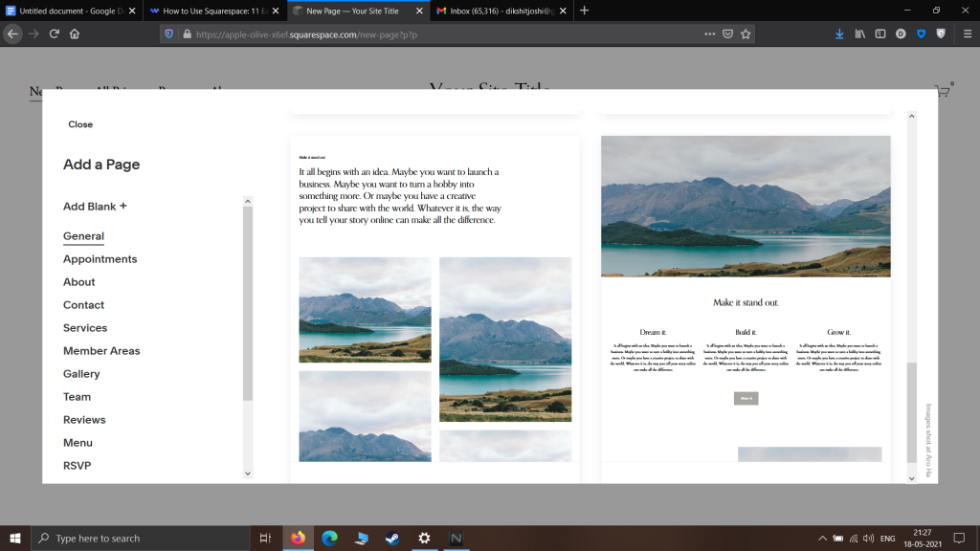Bookmark this page with the star
This screenshot has height=551, width=980.
coord(746,34)
